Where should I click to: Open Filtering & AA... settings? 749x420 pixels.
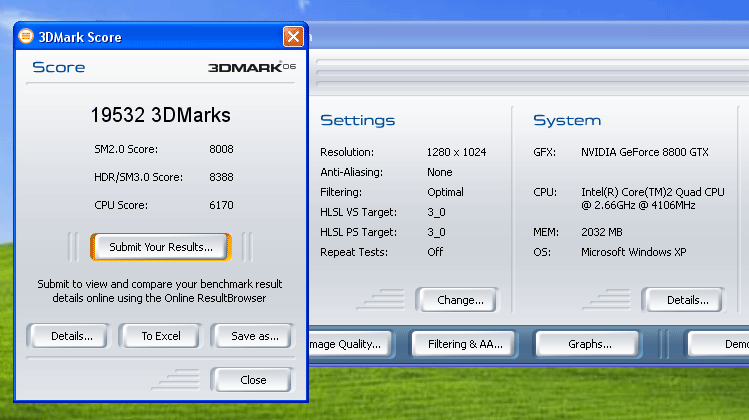pyautogui.click(x=464, y=344)
